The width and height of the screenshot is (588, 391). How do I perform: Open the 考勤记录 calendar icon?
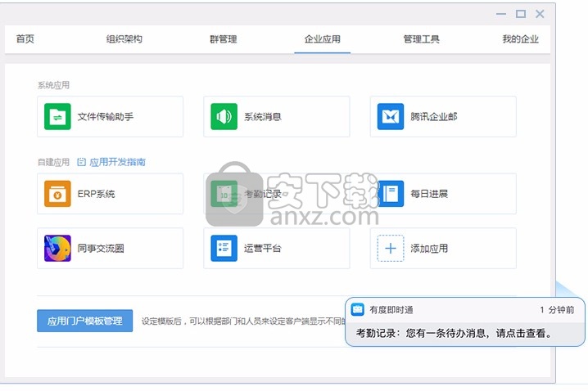tap(224, 194)
